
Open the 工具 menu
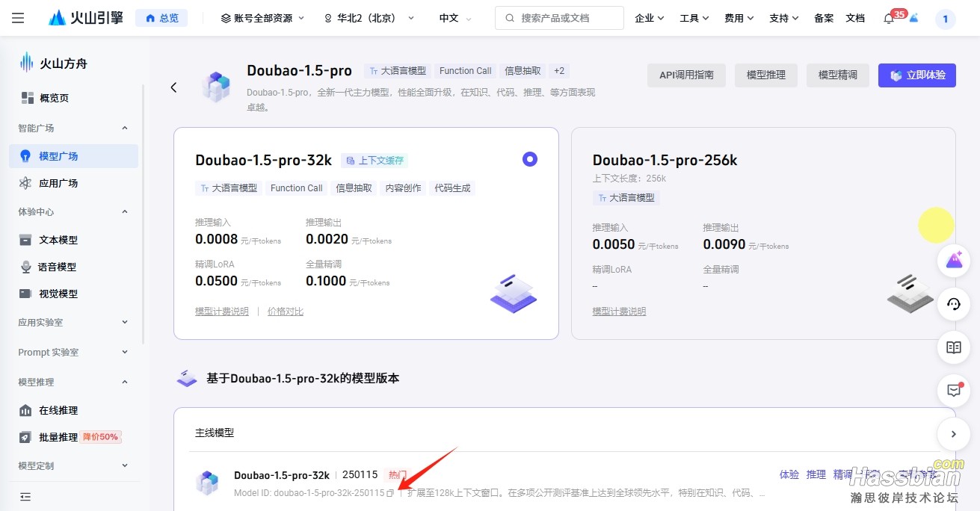[694, 18]
